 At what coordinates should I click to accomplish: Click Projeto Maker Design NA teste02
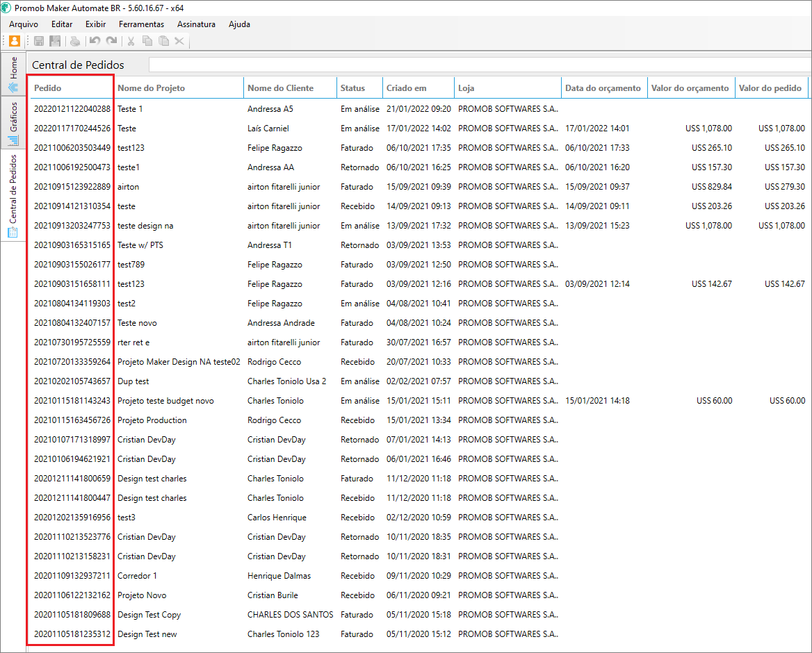coord(179,362)
